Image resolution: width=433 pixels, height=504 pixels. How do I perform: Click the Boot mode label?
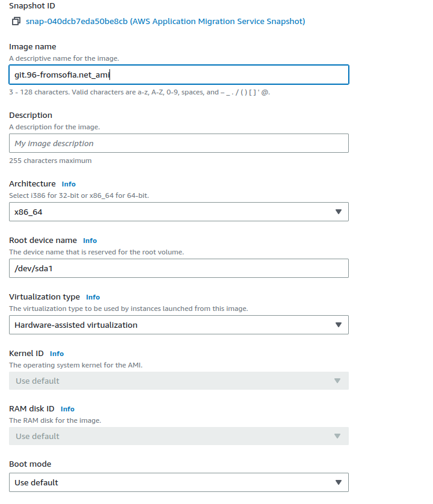coord(30,464)
